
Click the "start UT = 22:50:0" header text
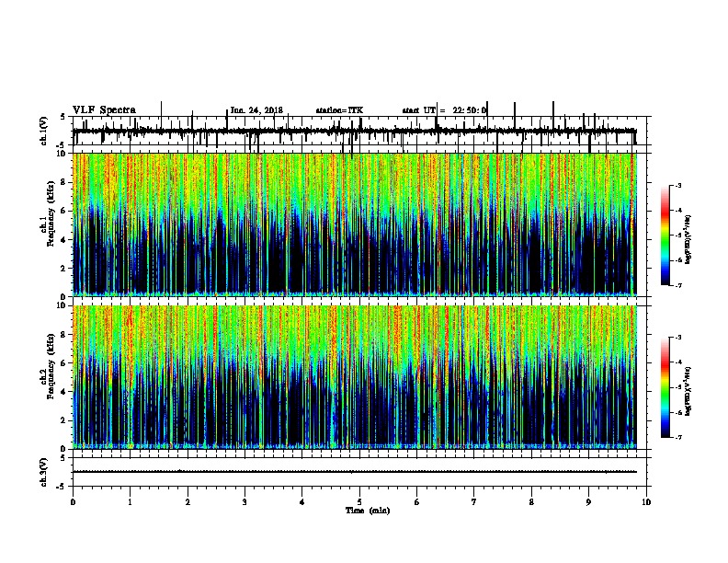[444, 110]
